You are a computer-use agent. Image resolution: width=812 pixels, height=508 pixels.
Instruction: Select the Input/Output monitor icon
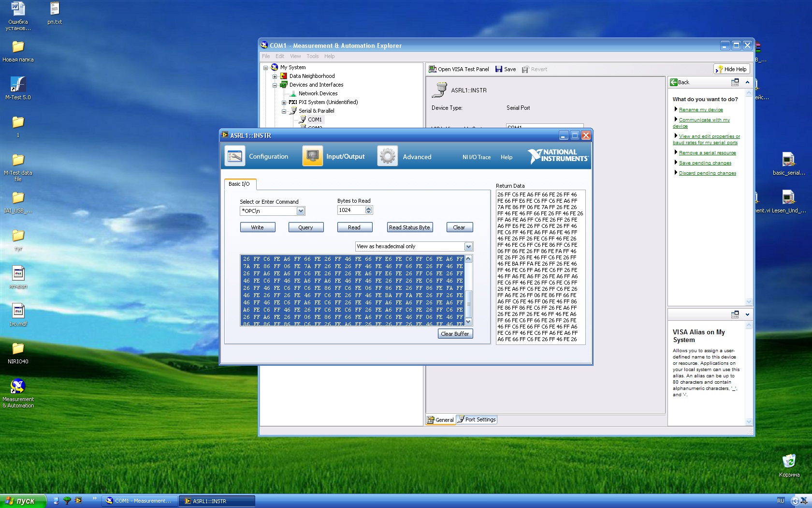[312, 156]
